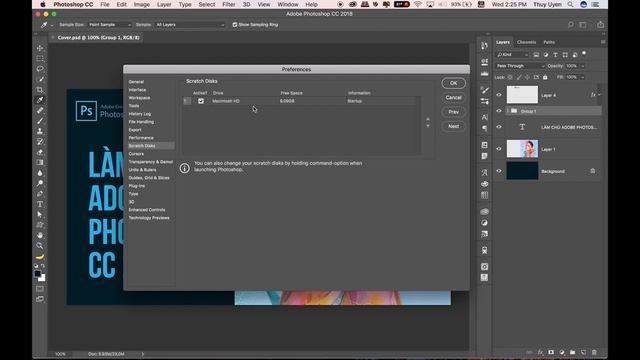Viewport: 640px width, 360px height.
Task: Toggle Show Sampling Ring checkbox
Action: point(235,25)
